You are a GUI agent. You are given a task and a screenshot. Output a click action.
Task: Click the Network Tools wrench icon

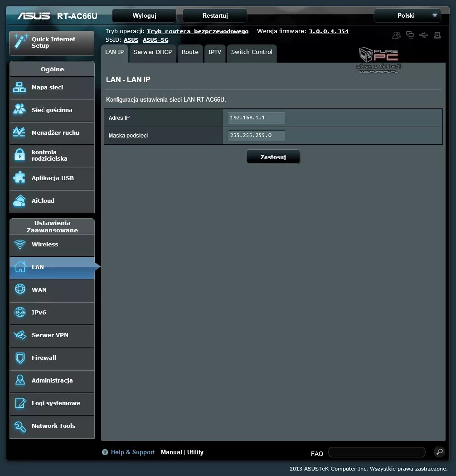tap(20, 427)
